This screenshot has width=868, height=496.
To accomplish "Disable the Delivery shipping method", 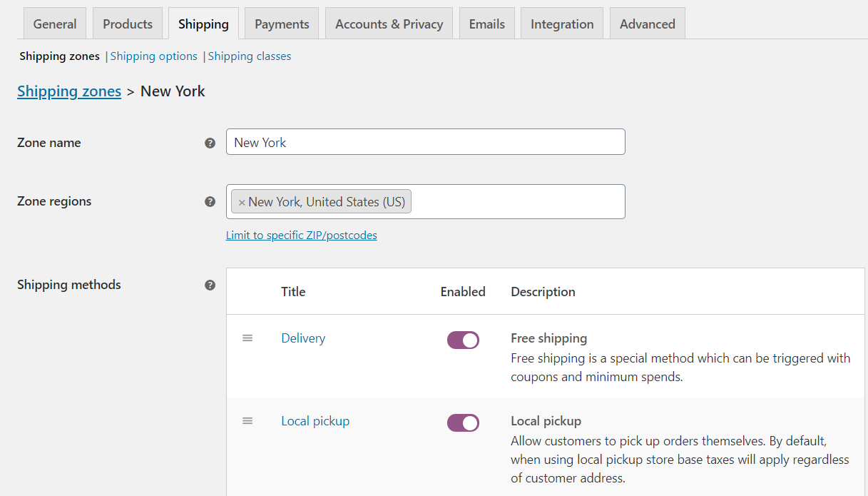I will [x=463, y=340].
